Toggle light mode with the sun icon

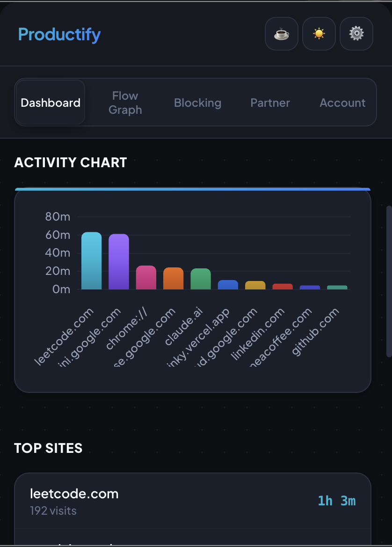pos(319,33)
